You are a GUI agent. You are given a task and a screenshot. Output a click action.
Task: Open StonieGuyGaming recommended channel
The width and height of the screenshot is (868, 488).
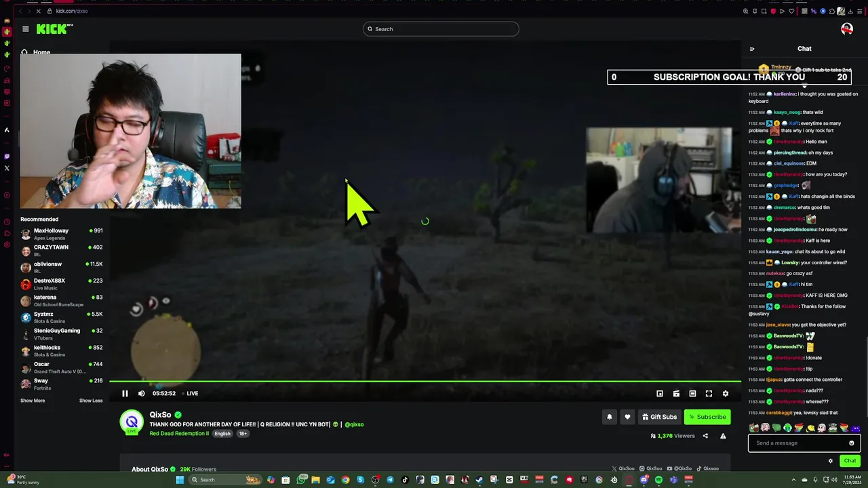coord(62,333)
